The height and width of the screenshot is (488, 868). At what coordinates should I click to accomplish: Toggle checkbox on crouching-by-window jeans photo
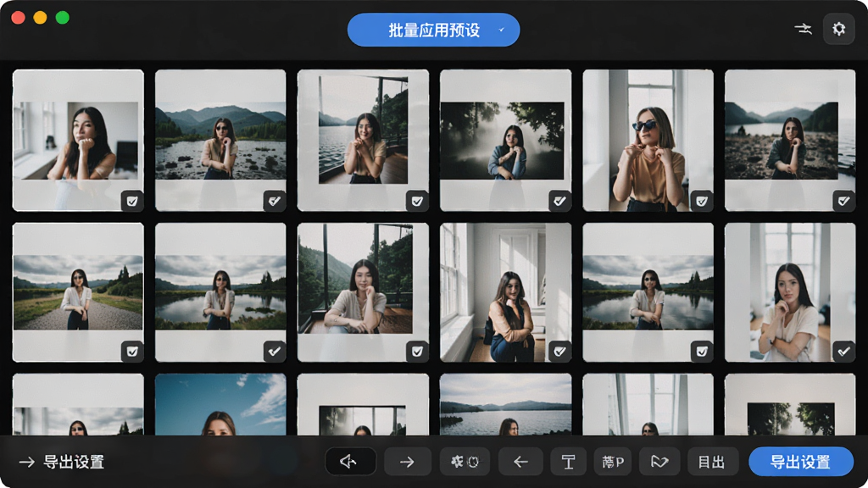[559, 352]
